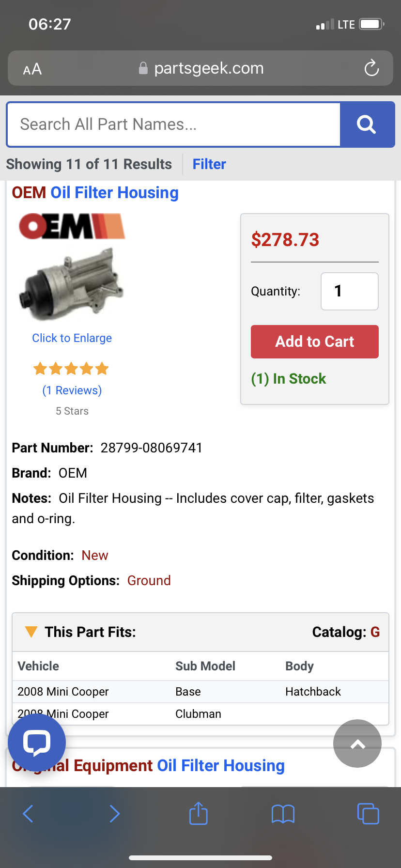This screenshot has height=868, width=401.
Task: Tap the oil filter housing product thumbnail
Action: pyautogui.click(x=72, y=283)
